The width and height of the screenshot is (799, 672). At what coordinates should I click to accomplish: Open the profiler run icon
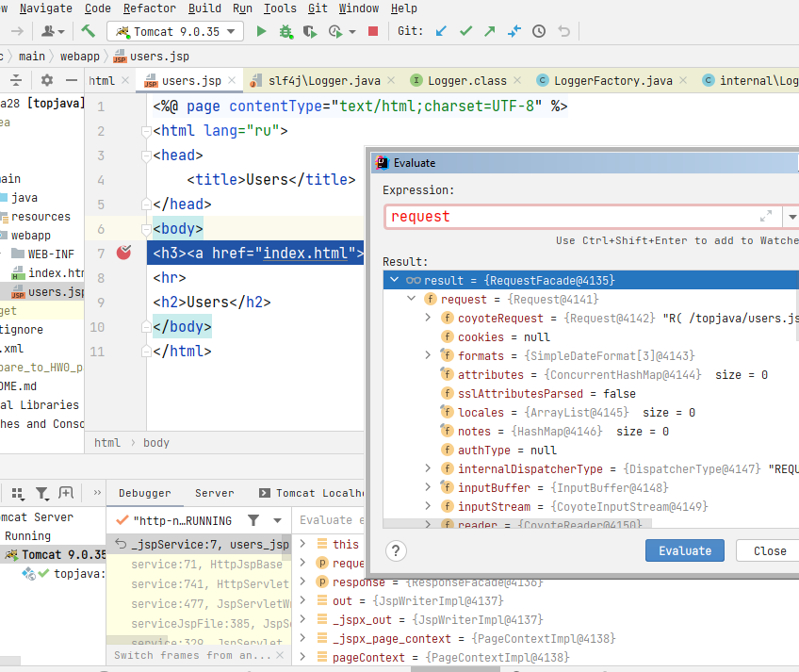pyautogui.click(x=335, y=32)
